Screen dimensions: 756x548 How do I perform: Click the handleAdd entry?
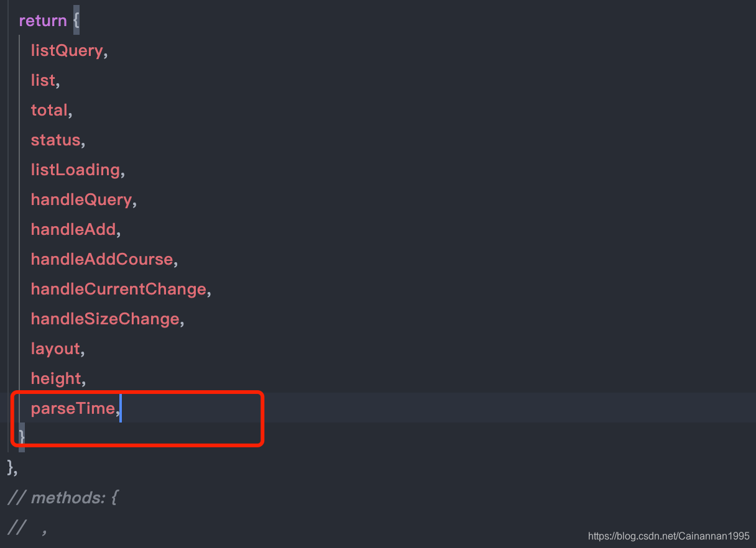coord(73,229)
